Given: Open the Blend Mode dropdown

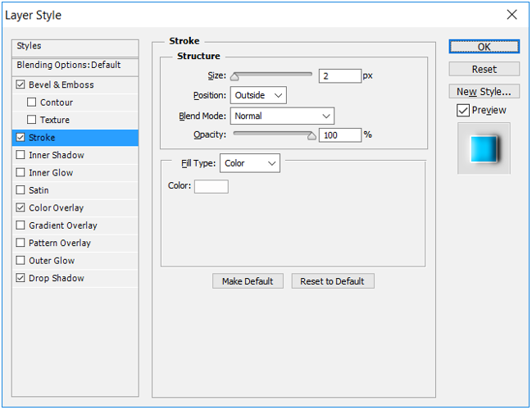Looking at the screenshot, I should (282, 116).
